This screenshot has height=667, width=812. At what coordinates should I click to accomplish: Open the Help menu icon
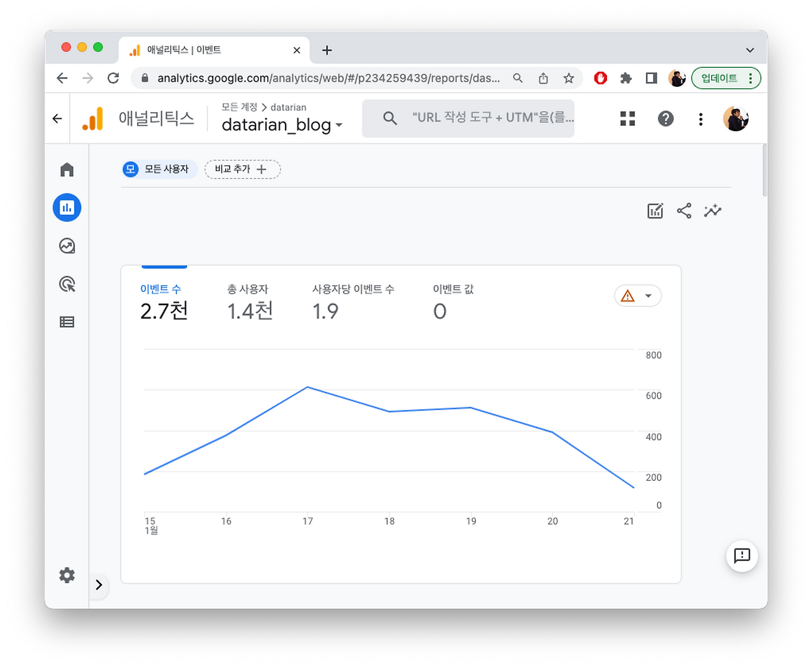point(665,119)
